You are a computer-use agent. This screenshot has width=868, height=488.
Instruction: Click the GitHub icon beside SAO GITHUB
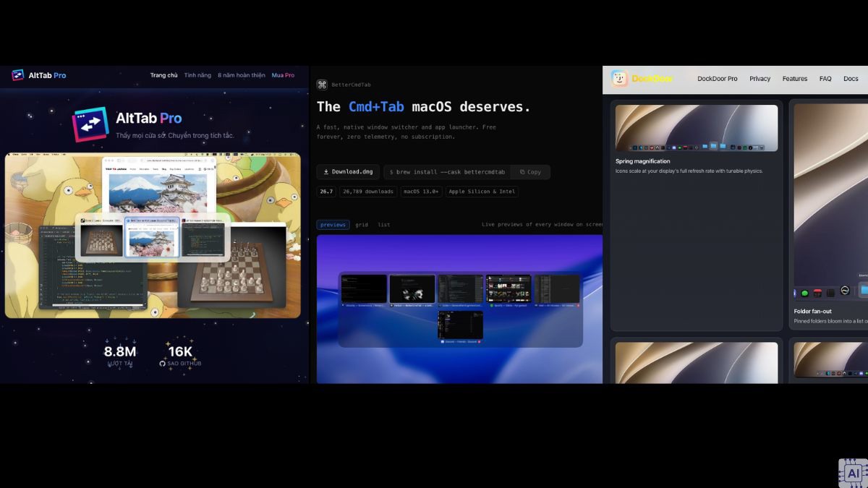[x=163, y=364]
